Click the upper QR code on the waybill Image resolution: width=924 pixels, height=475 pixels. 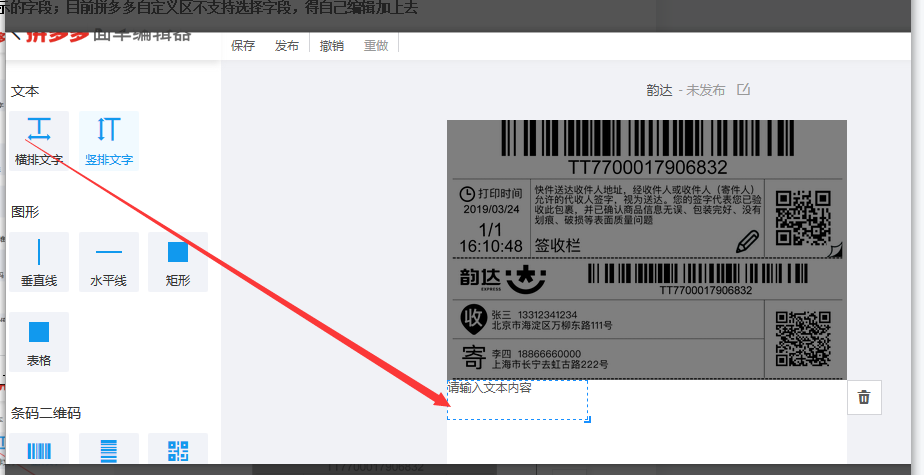click(803, 217)
